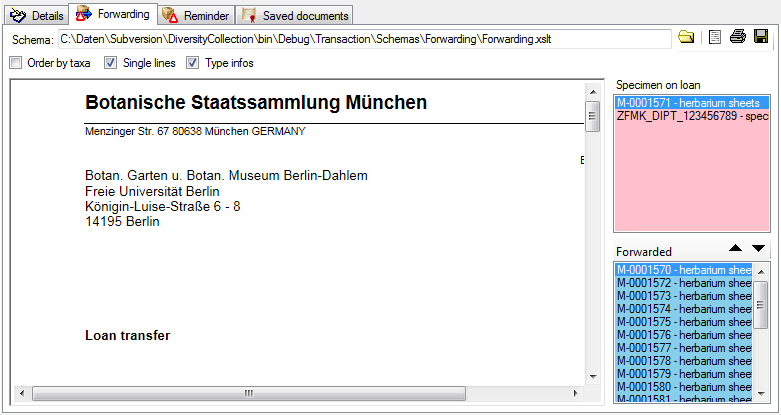
Task: Click the Freie Universität Berlin line
Action: coord(152,191)
